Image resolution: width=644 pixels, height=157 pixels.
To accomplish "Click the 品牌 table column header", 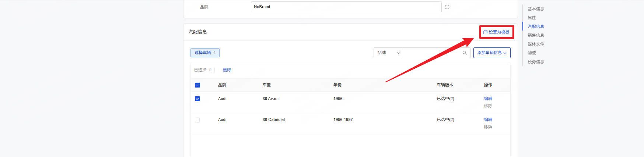I will [222, 85].
